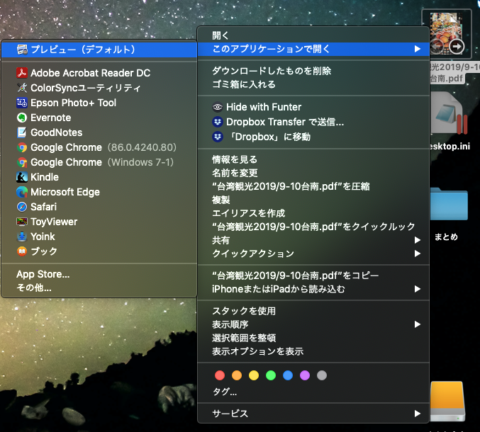Viewport: 480px width, 432px height.
Task: Click the Hide with Funter eye icon
Action: tap(218, 107)
